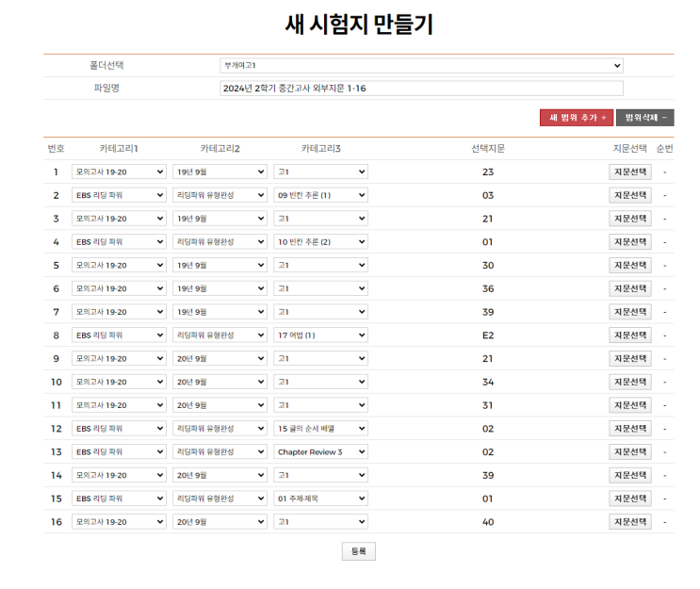
Task: Click 지문선택 button in row 3
Action: (630, 219)
